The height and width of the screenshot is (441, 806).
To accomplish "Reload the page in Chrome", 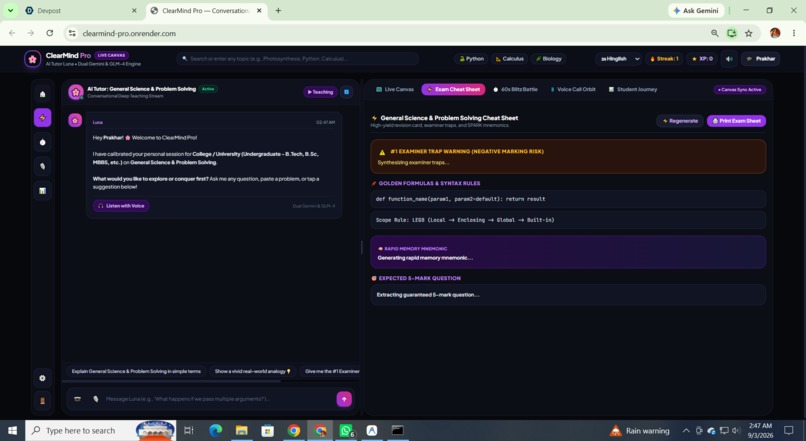I will coord(49,33).
